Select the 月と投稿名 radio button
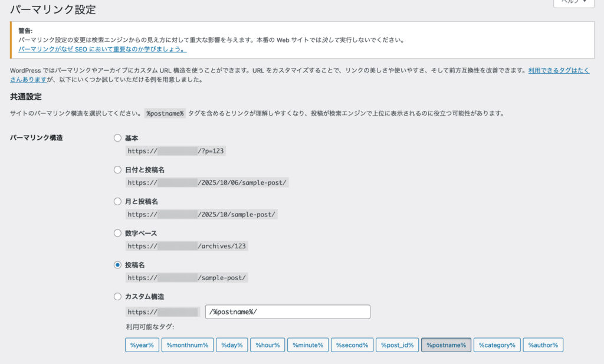The width and height of the screenshot is (604, 364). pos(117,202)
